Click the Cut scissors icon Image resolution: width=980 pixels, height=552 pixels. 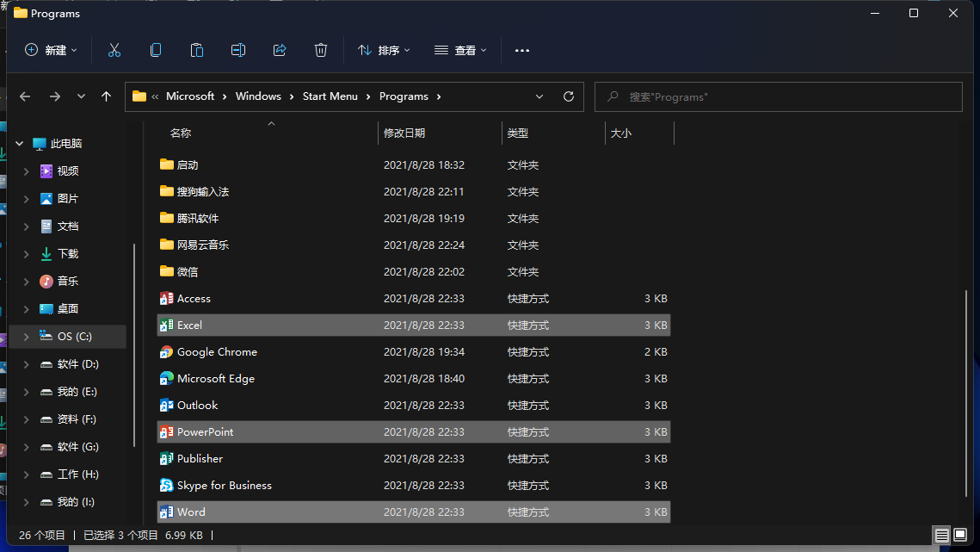114,50
